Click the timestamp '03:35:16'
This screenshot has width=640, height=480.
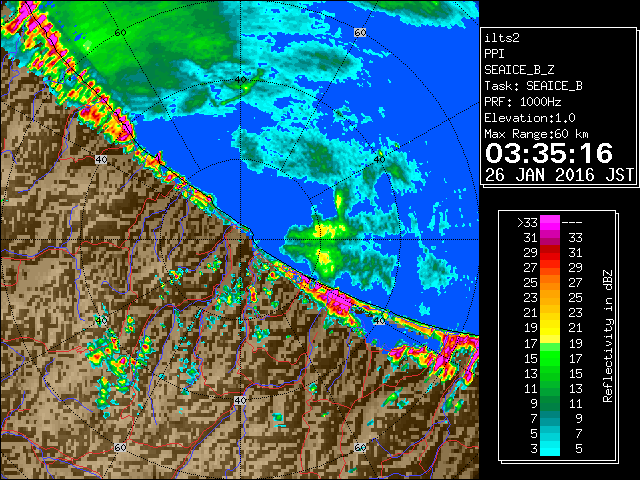point(549,153)
